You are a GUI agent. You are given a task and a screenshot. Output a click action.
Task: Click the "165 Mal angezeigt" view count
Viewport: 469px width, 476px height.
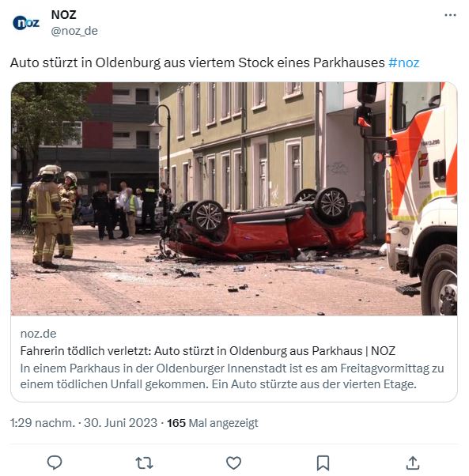coord(213,423)
